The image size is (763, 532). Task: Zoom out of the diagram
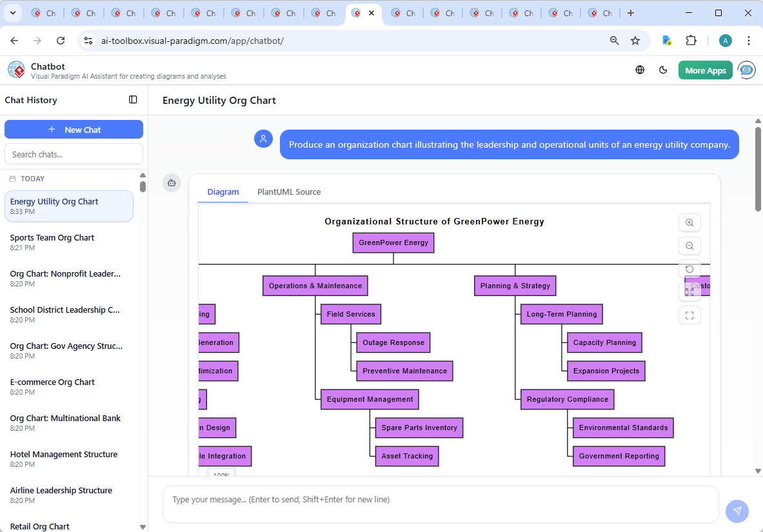[689, 246]
